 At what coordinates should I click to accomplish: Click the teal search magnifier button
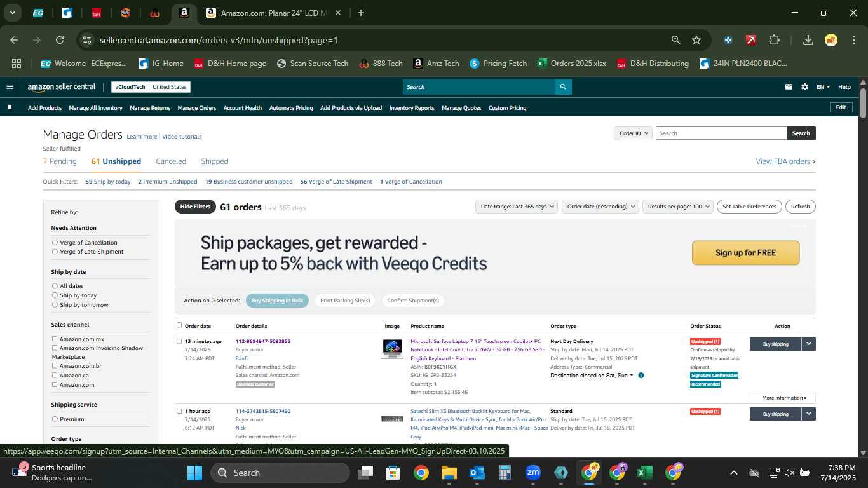pos(563,87)
